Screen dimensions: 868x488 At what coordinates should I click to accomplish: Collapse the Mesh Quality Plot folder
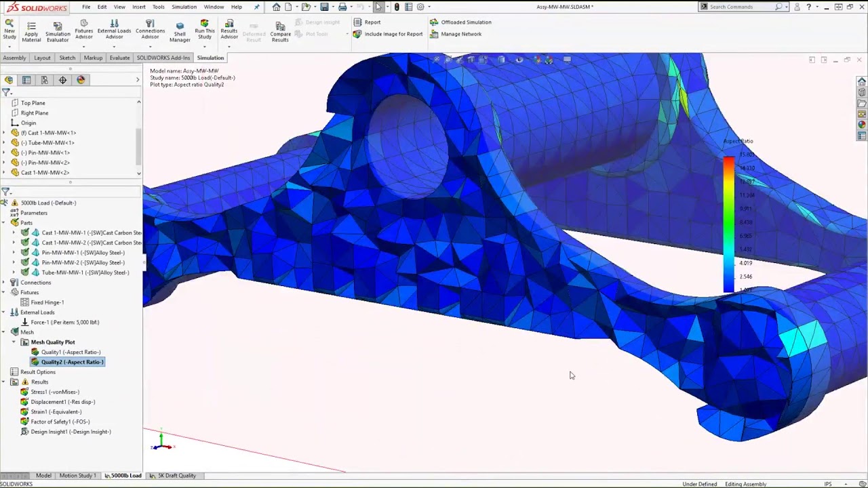click(x=14, y=342)
